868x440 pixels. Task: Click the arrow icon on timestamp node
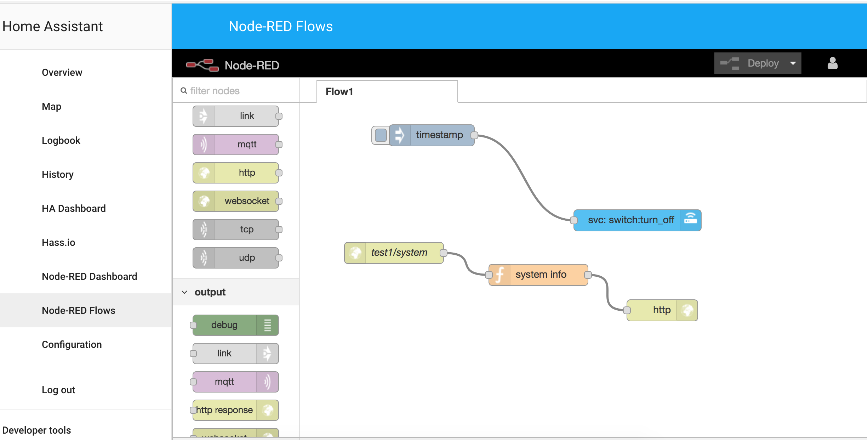pyautogui.click(x=400, y=135)
